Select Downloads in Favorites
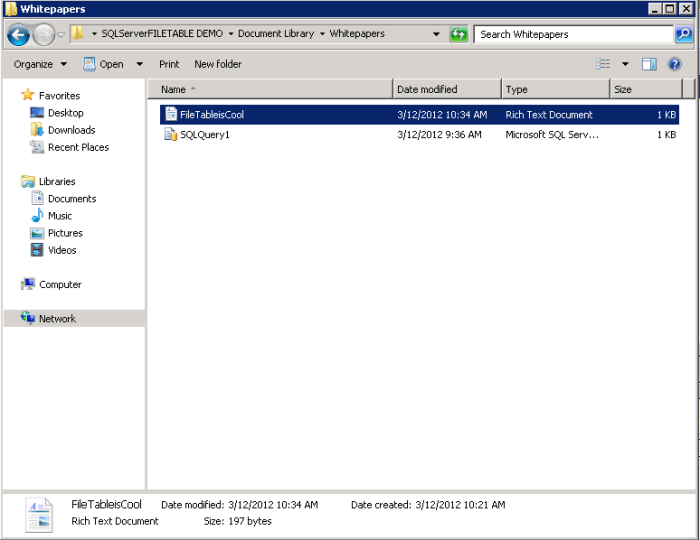The image size is (700, 540). tap(71, 130)
